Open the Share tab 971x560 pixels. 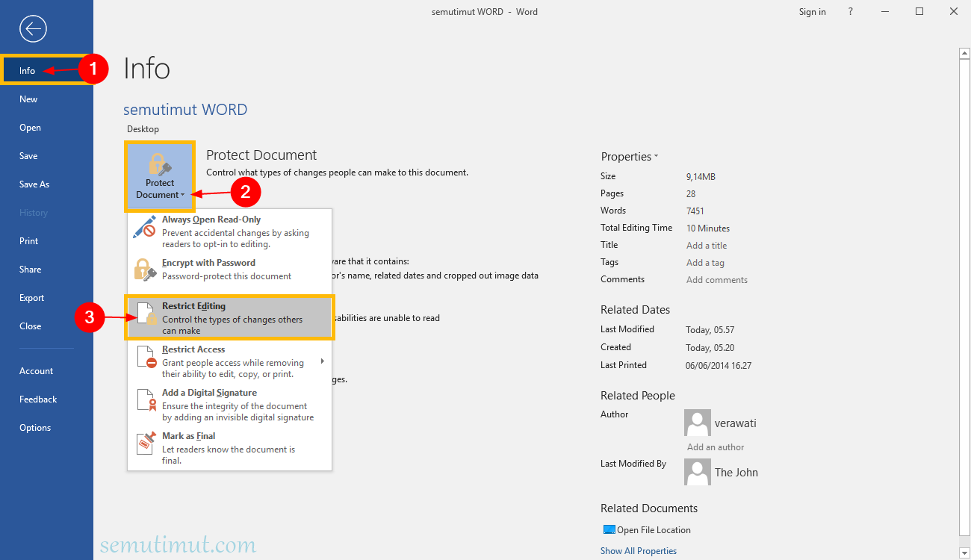point(46,270)
